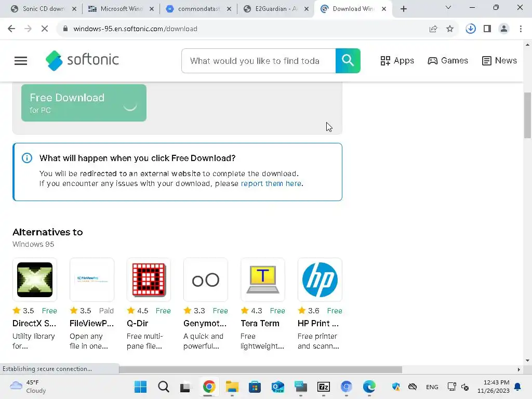Close the Sonic CD tab
Viewport: 532px width, 399px height.
tap(74, 9)
